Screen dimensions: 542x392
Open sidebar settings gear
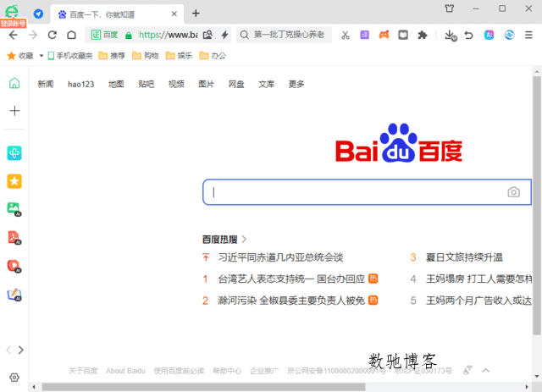coord(14,377)
